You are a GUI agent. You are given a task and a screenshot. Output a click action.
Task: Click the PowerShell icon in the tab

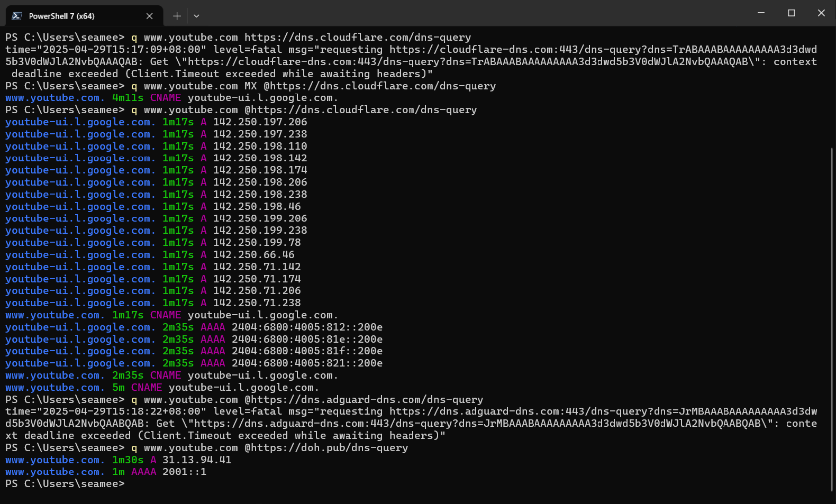tap(17, 16)
